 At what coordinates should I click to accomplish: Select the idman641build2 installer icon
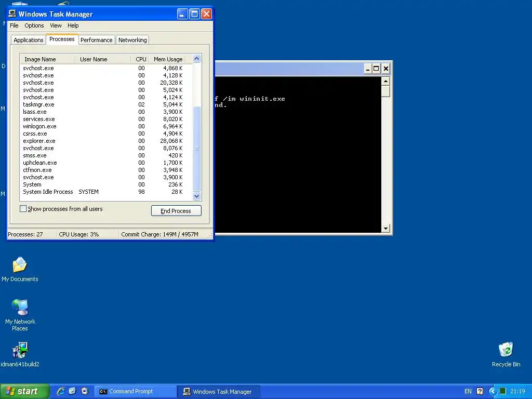20,354
